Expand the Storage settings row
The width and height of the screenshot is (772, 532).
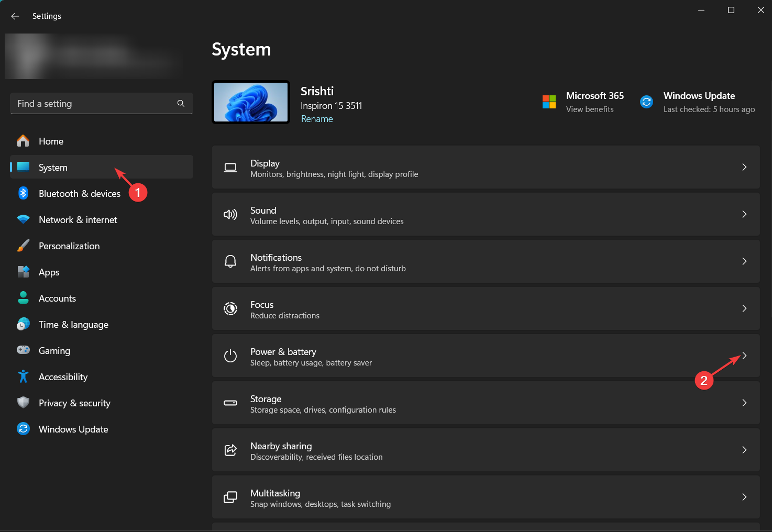(x=744, y=403)
